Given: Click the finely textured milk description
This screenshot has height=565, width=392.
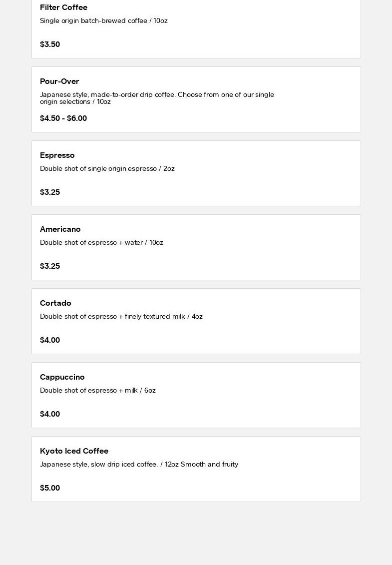Looking at the screenshot, I should 121,317.
